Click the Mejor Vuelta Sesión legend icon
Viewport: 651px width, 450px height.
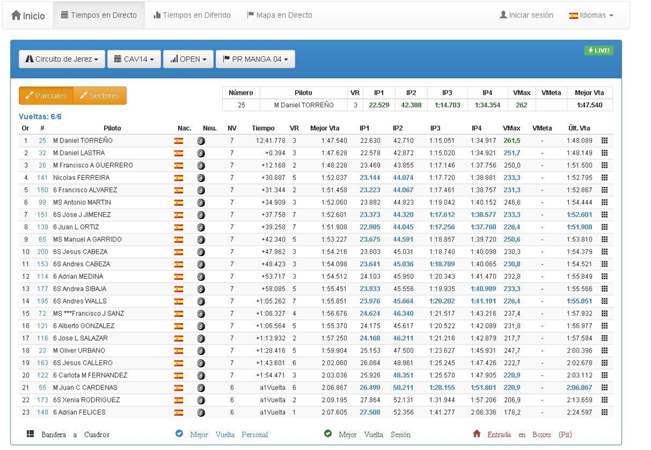[x=328, y=434]
